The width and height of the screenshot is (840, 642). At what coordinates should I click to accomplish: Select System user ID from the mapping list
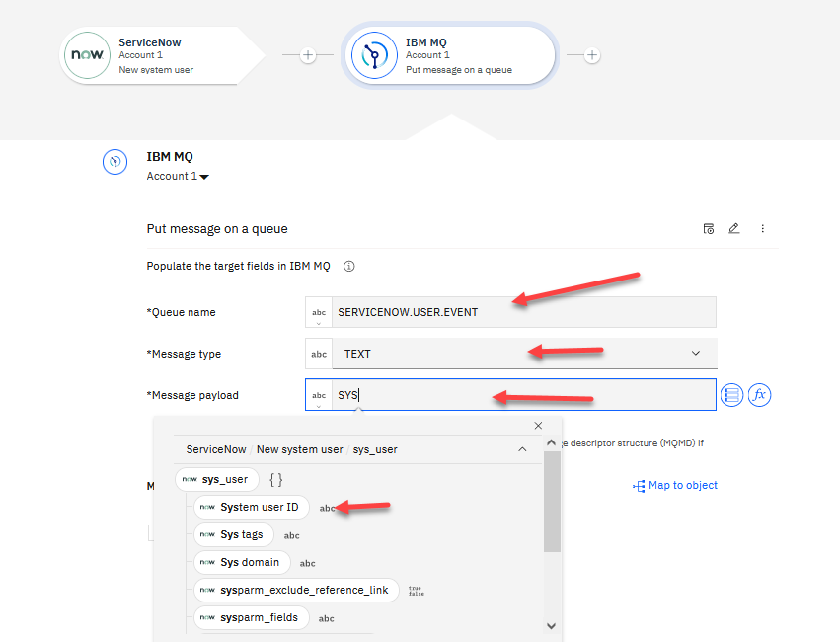tap(259, 507)
